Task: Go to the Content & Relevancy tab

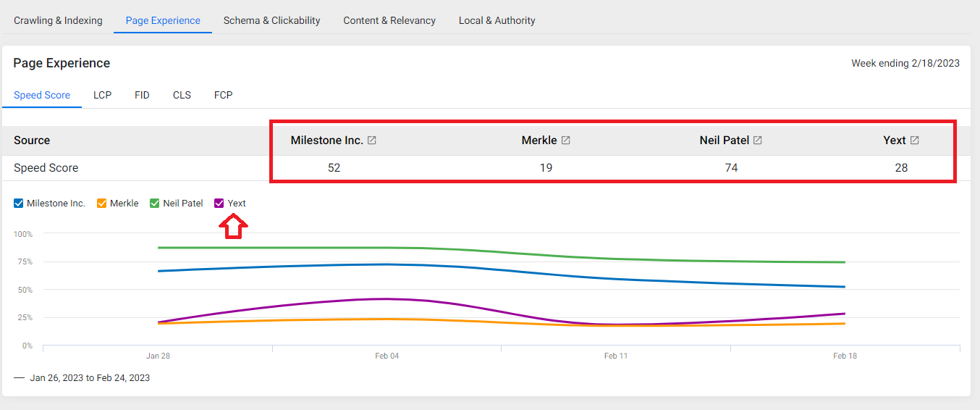Action: tap(389, 20)
